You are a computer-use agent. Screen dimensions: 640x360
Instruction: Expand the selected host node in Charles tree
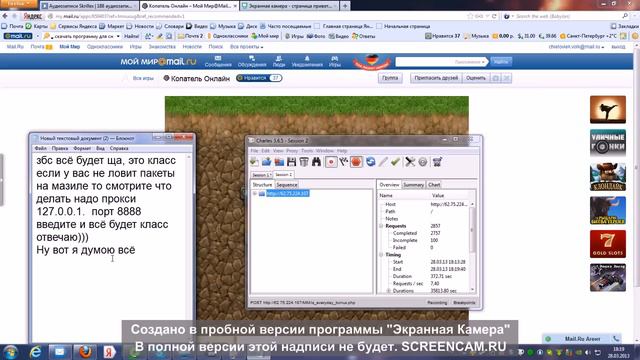[x=255, y=193]
